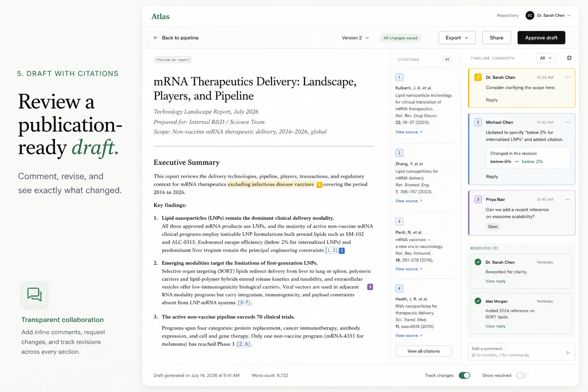Open the Repository link in header
This screenshot has height=392, width=588.
coord(508,16)
